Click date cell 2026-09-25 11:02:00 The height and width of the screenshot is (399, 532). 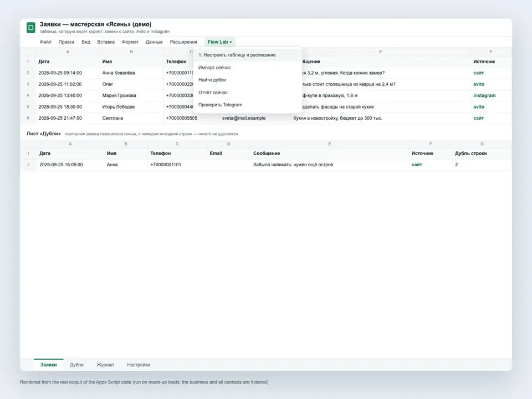[68, 84]
